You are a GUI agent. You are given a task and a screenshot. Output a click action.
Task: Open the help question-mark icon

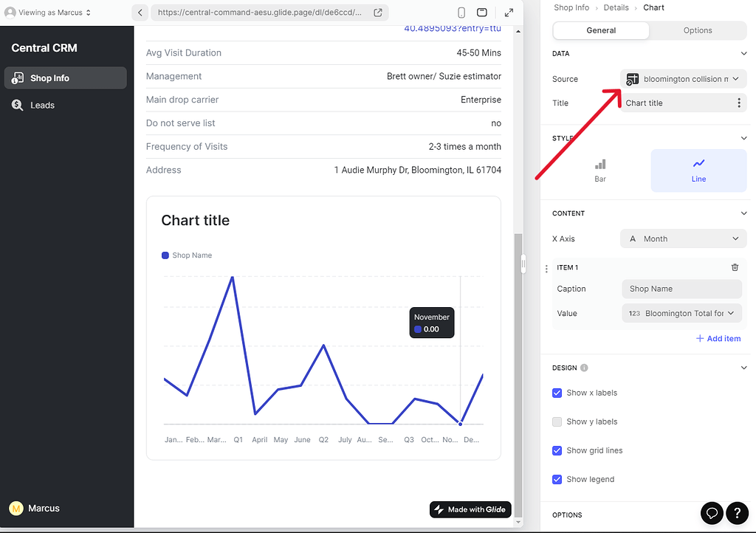pos(737,513)
